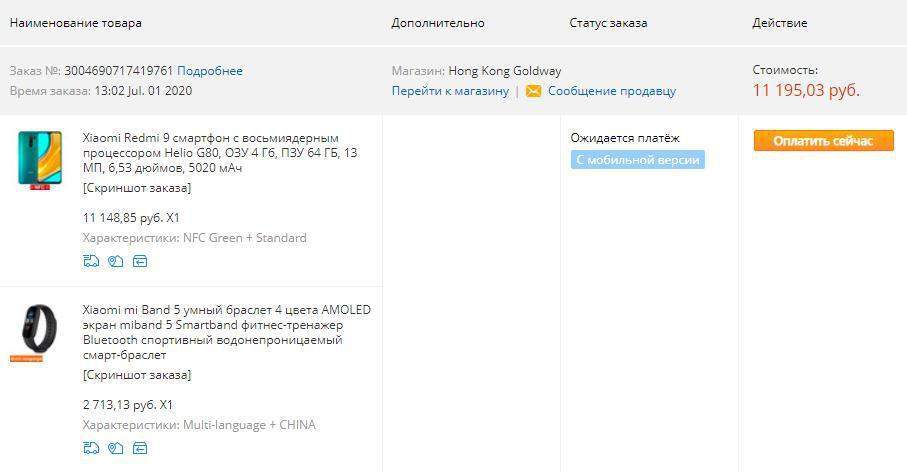Click the return icon under mi Band 5
This screenshot has width=907, height=472.
coord(140,448)
